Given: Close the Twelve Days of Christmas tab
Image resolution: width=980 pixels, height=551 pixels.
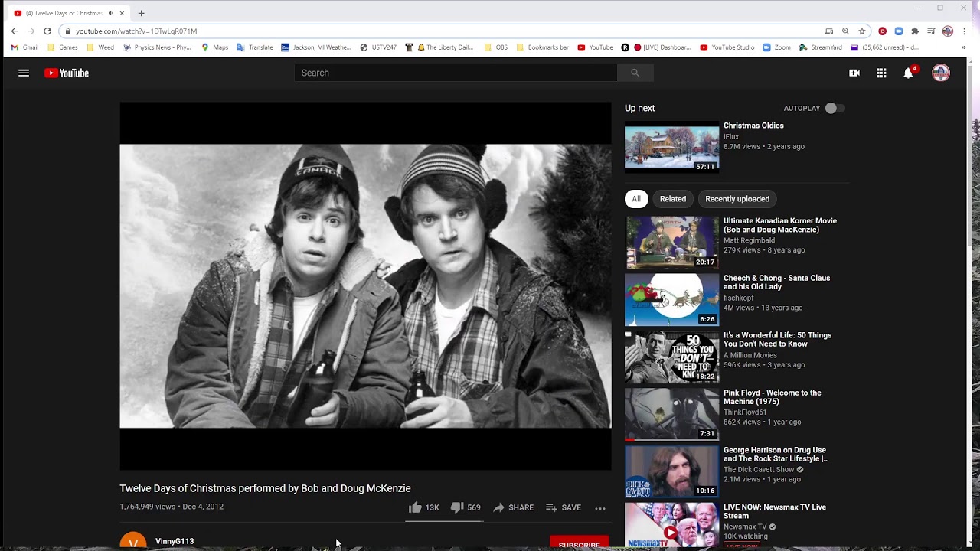Looking at the screenshot, I should click(122, 13).
